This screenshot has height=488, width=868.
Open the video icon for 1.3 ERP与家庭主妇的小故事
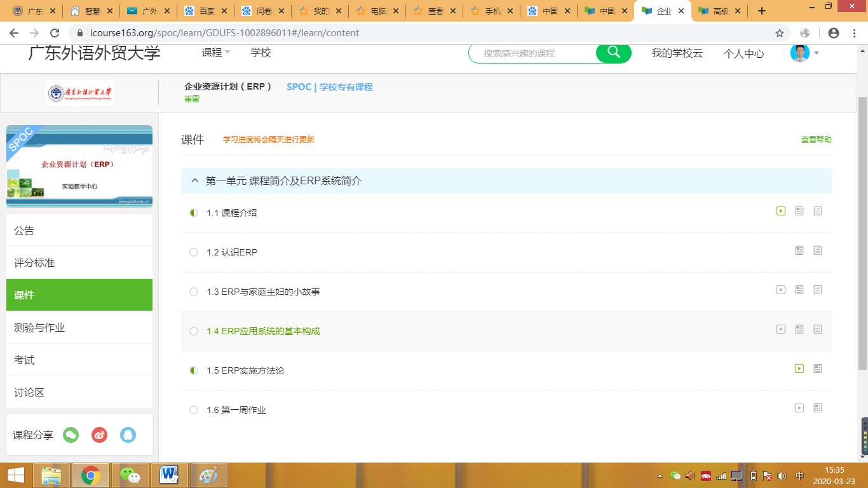[x=781, y=290]
